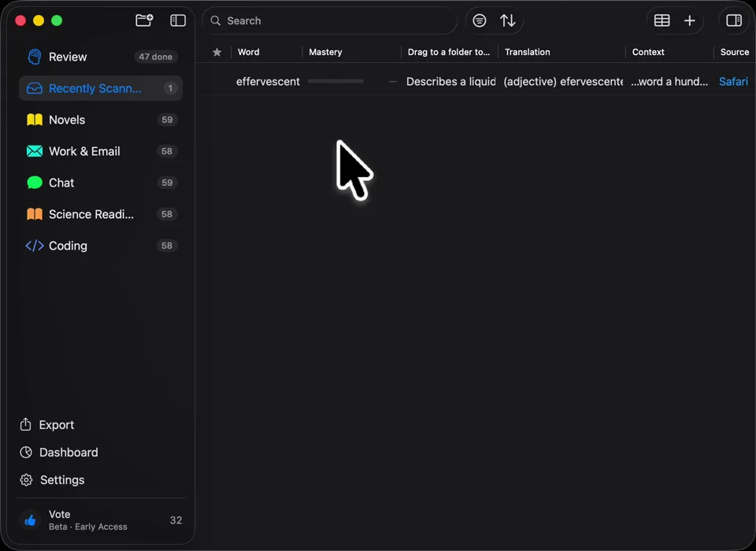Sort by the Mastery column header

coord(325,52)
